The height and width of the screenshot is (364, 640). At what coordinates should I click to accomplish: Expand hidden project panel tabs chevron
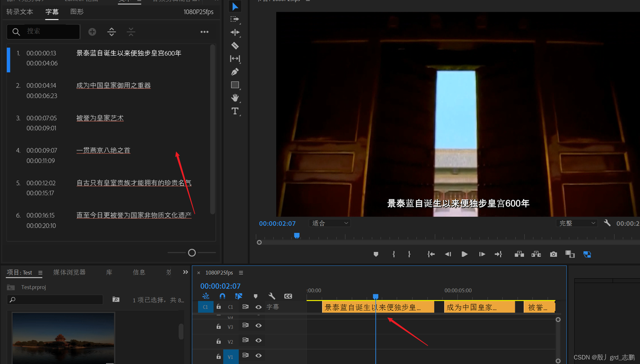pyautogui.click(x=185, y=272)
